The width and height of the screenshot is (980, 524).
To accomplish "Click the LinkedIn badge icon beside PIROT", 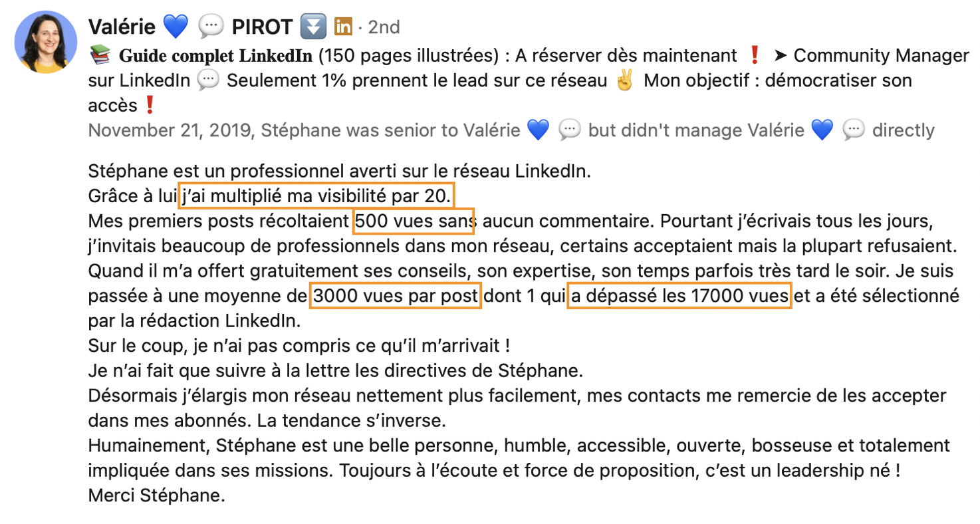I will [x=343, y=27].
